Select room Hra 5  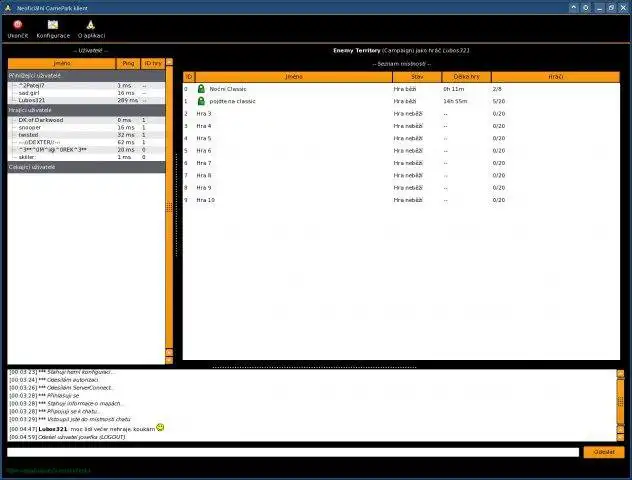click(401, 138)
